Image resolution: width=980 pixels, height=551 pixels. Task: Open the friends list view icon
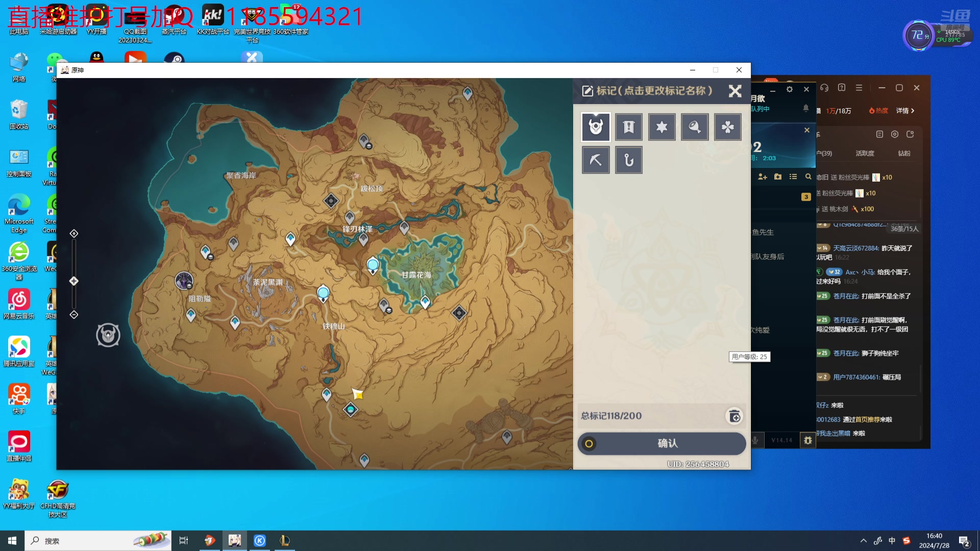click(793, 177)
